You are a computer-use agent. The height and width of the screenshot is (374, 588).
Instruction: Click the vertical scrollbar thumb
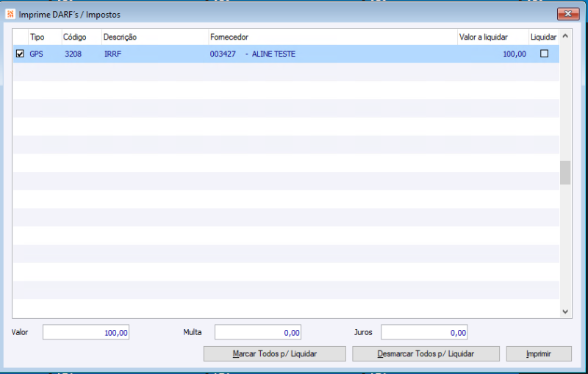click(x=565, y=173)
